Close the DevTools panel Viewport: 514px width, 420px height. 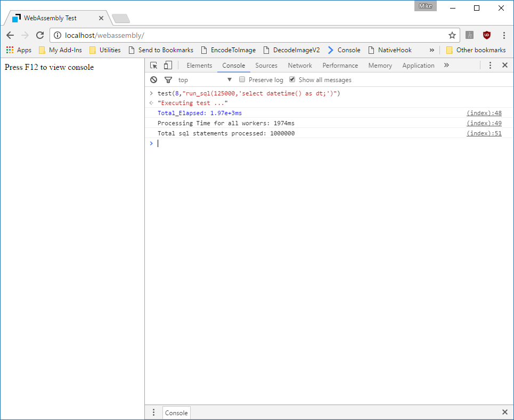tap(505, 66)
